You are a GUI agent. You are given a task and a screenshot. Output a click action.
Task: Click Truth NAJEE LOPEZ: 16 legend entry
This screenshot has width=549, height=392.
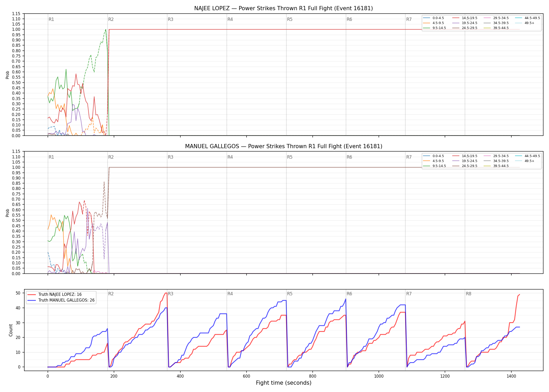point(54,295)
